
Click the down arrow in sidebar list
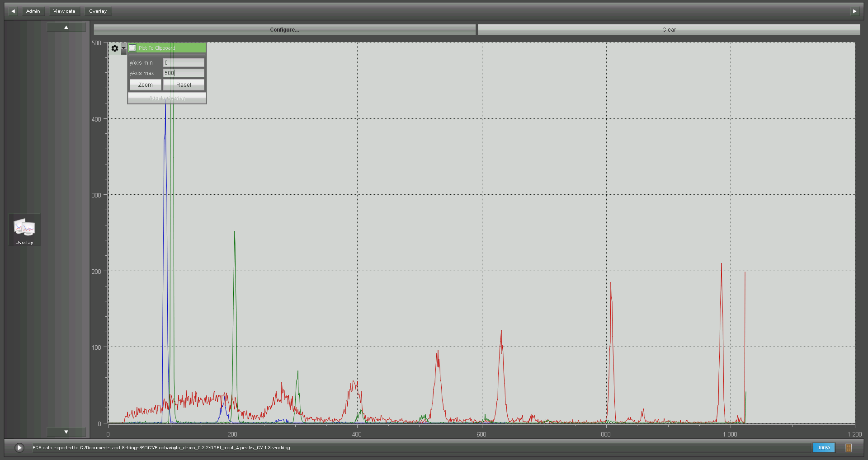pos(66,432)
